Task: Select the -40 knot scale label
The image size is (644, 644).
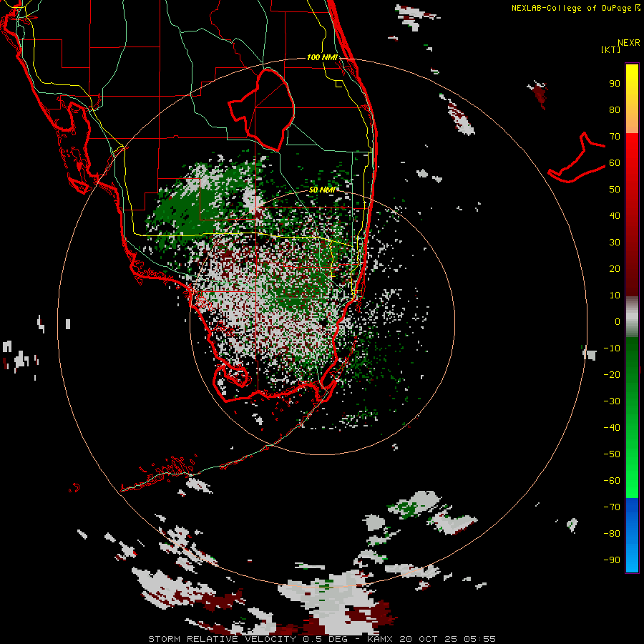Action: 612,428
